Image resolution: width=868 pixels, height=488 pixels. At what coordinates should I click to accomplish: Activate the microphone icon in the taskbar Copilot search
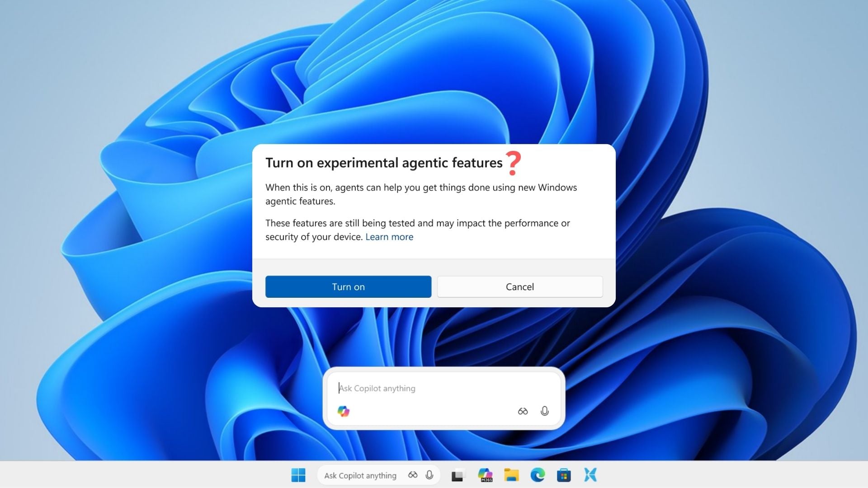pos(428,475)
